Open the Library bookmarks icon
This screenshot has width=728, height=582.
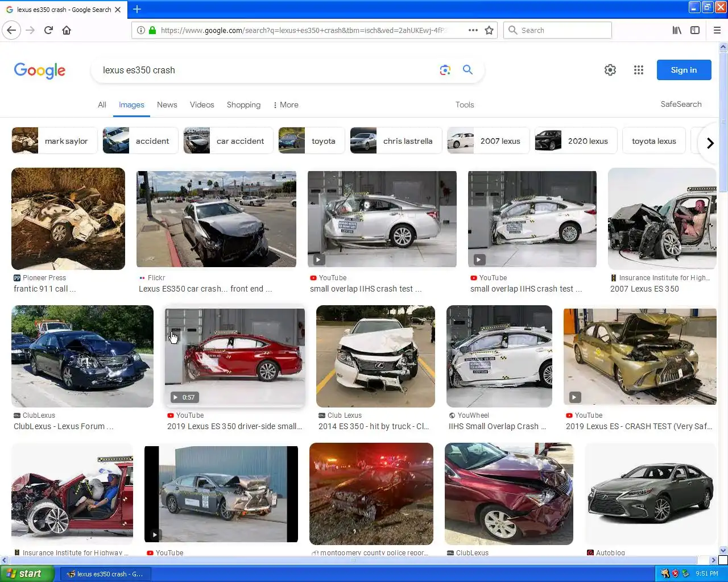pyautogui.click(x=677, y=30)
